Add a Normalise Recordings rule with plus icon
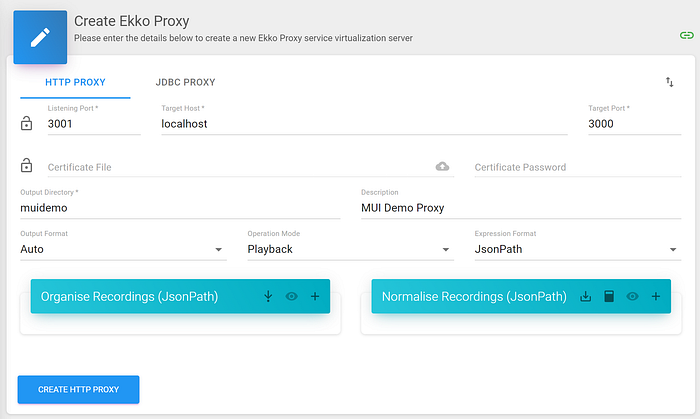Image resolution: width=700 pixels, height=419 pixels. (655, 296)
